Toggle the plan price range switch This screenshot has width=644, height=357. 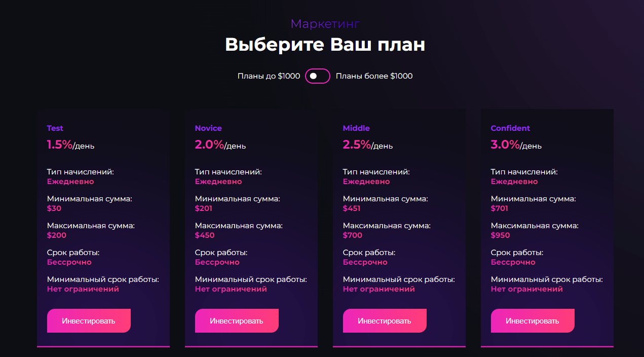(317, 76)
